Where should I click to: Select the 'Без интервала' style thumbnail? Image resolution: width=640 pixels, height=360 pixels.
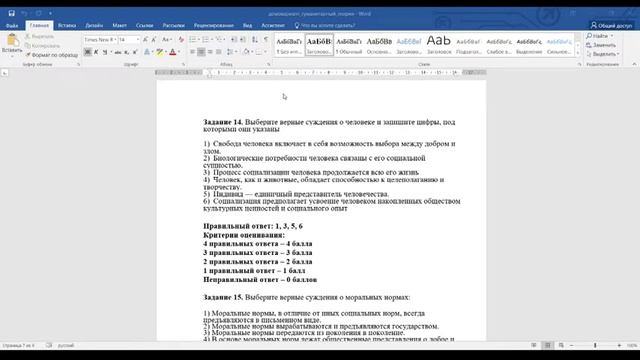(289, 45)
